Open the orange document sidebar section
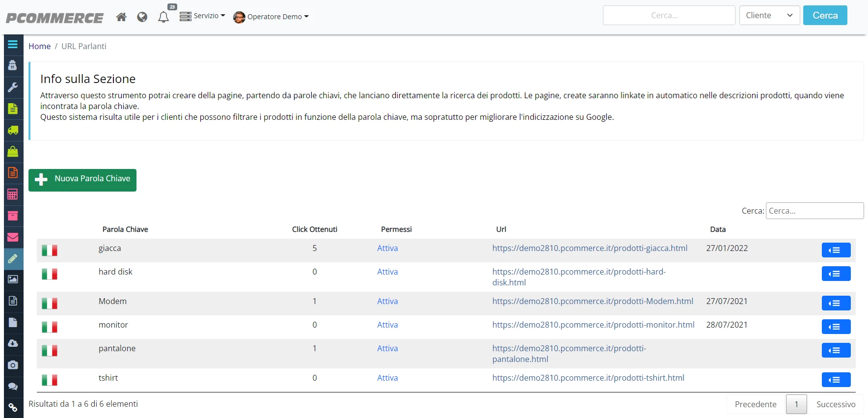The image size is (868, 418). (13, 173)
